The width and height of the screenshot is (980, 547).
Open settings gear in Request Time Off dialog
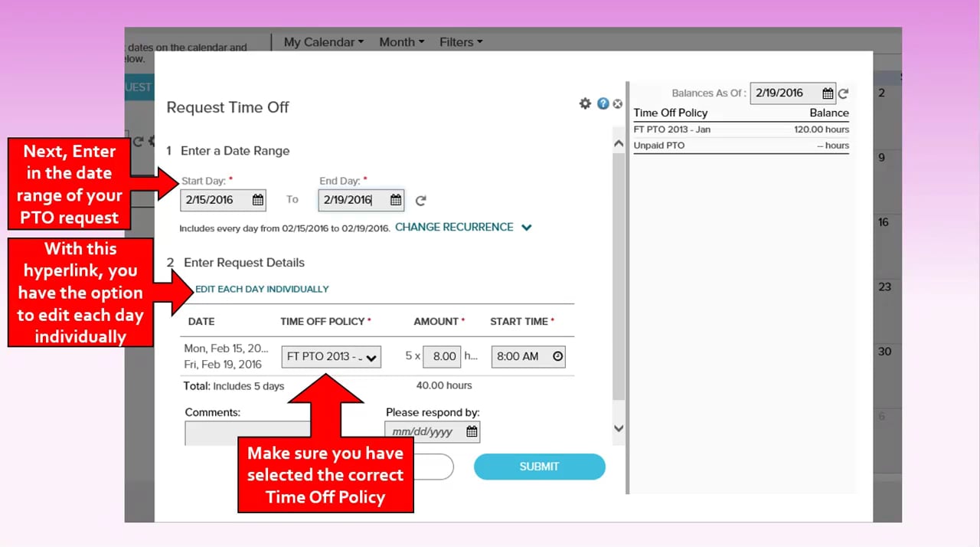[x=585, y=103]
